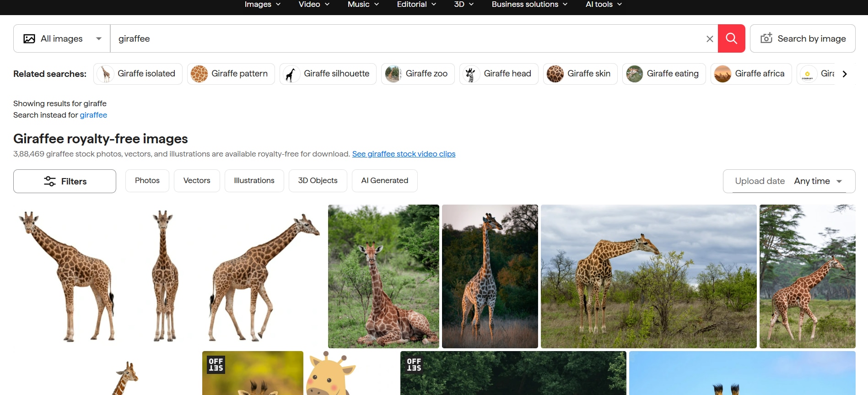Search instead for giraffee link
The width and height of the screenshot is (868, 395).
[93, 115]
